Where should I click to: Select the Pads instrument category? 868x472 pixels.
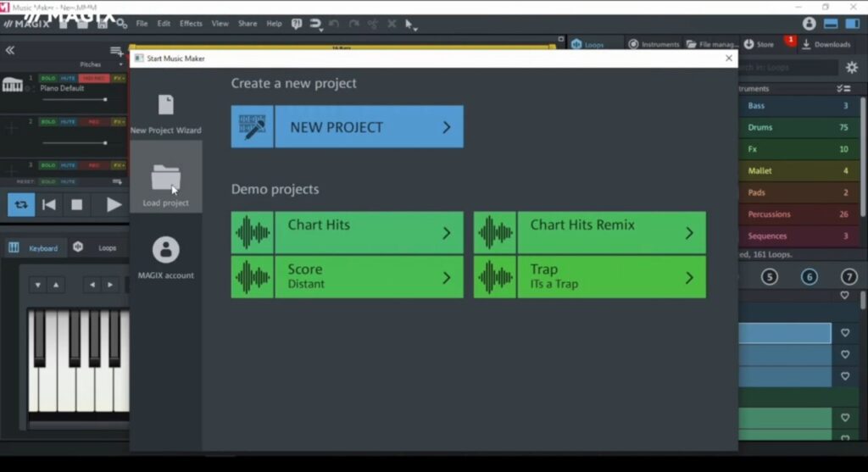(798, 192)
